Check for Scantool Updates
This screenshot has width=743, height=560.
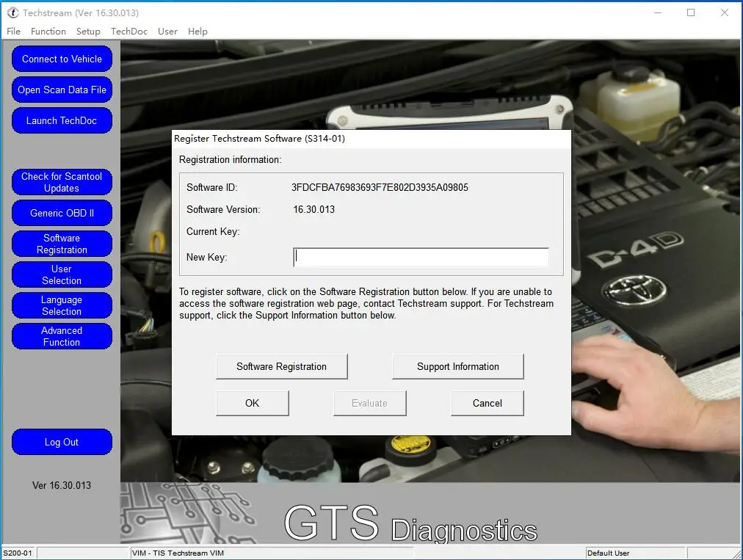coord(62,183)
